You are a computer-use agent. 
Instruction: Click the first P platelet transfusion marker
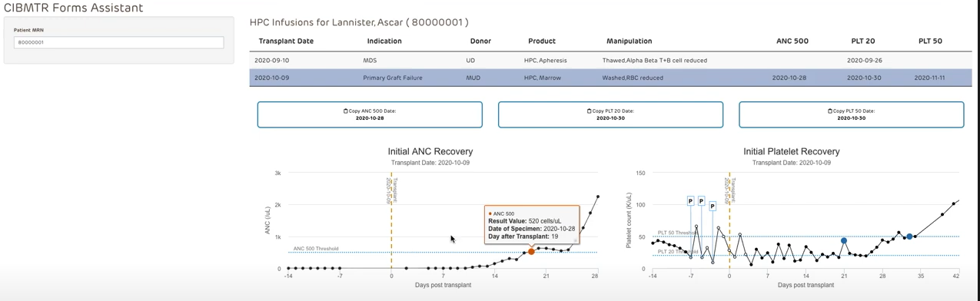coord(690,201)
